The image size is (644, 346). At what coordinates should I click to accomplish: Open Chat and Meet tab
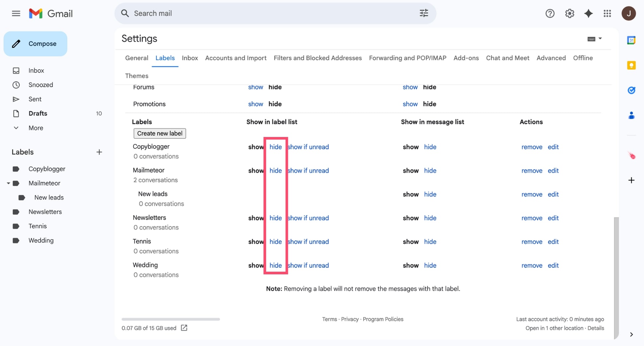[x=508, y=58]
